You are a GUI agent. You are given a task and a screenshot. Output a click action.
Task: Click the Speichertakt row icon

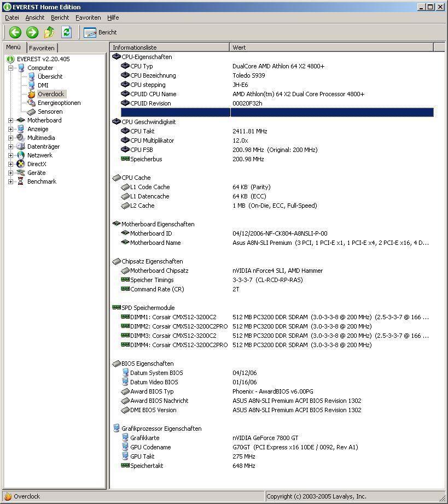(x=125, y=465)
